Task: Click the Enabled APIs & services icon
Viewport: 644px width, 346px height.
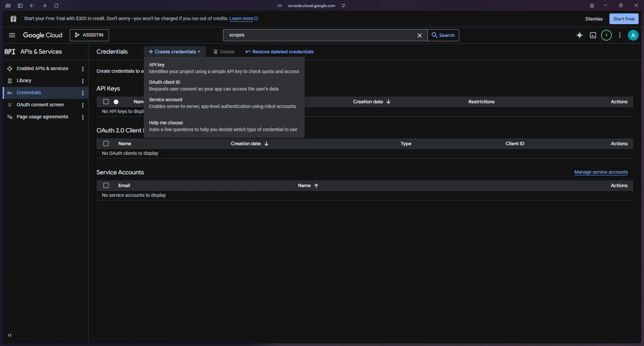Action: pos(10,68)
